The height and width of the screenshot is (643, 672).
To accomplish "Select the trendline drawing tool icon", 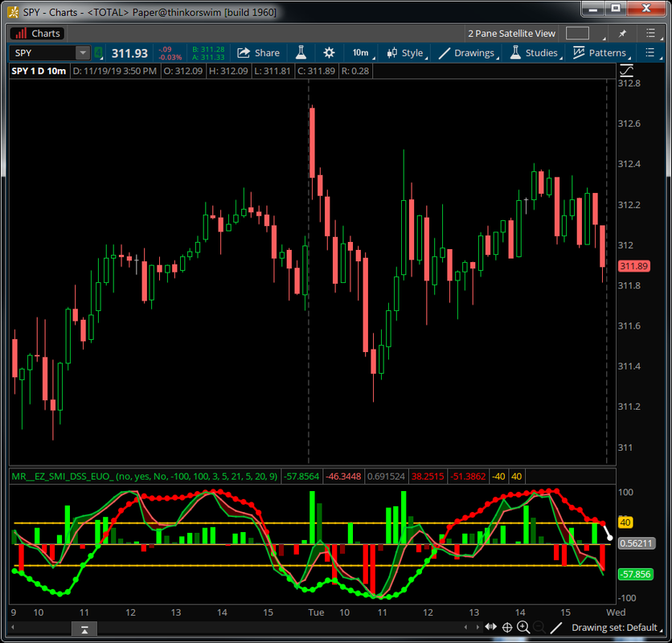I will coord(556,628).
